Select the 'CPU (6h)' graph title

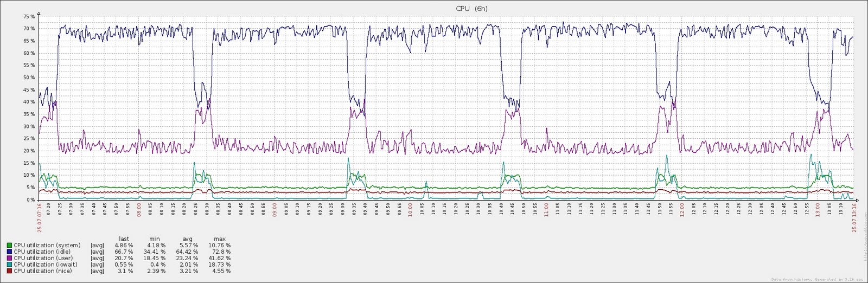[x=471, y=9]
